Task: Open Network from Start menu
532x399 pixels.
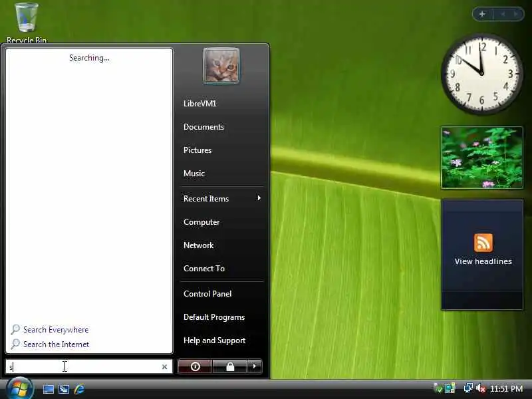Action: click(198, 245)
